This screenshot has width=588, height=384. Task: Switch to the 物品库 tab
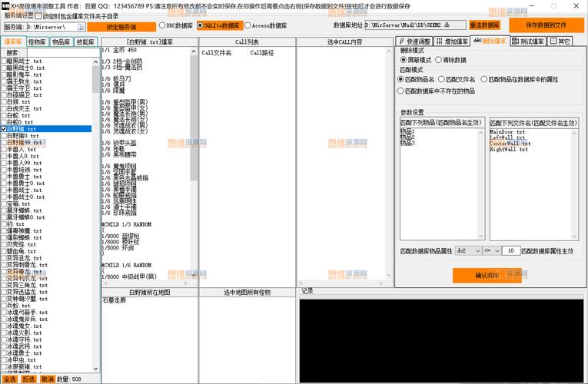(61, 42)
